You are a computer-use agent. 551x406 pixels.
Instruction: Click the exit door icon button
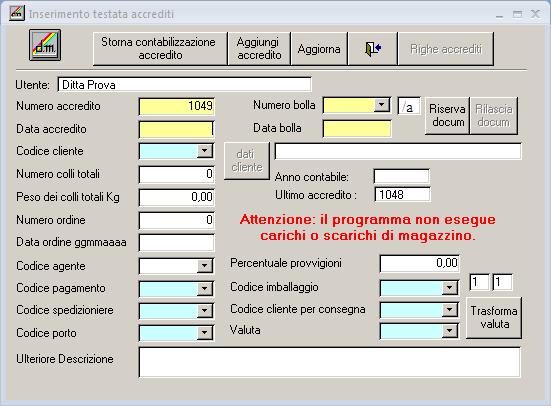click(x=372, y=49)
